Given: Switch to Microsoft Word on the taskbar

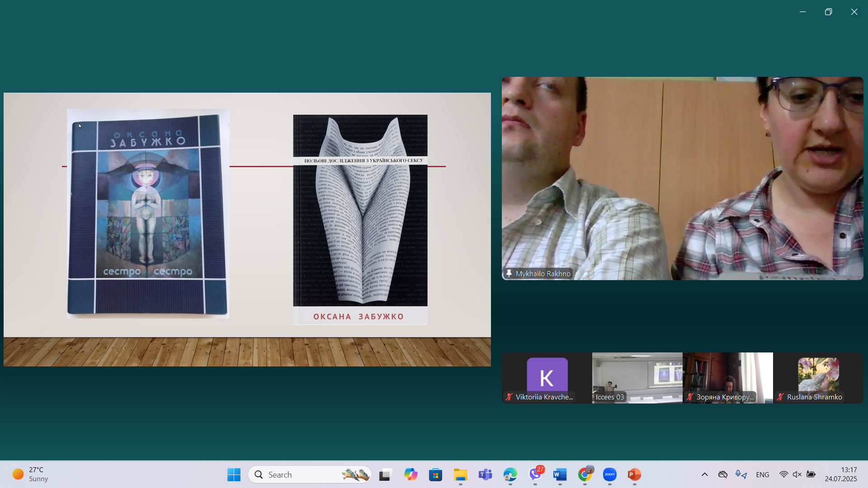Looking at the screenshot, I should [x=560, y=474].
